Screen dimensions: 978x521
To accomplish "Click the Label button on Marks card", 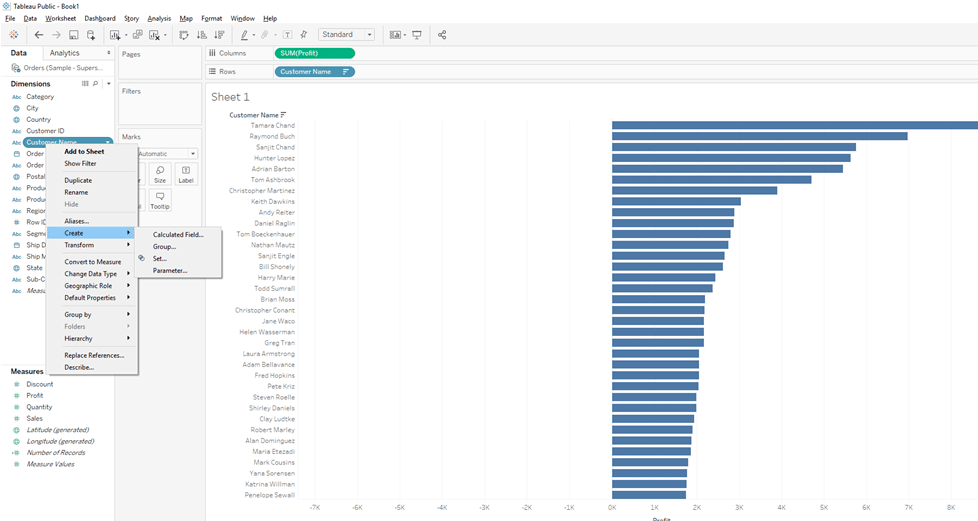I will tap(186, 174).
